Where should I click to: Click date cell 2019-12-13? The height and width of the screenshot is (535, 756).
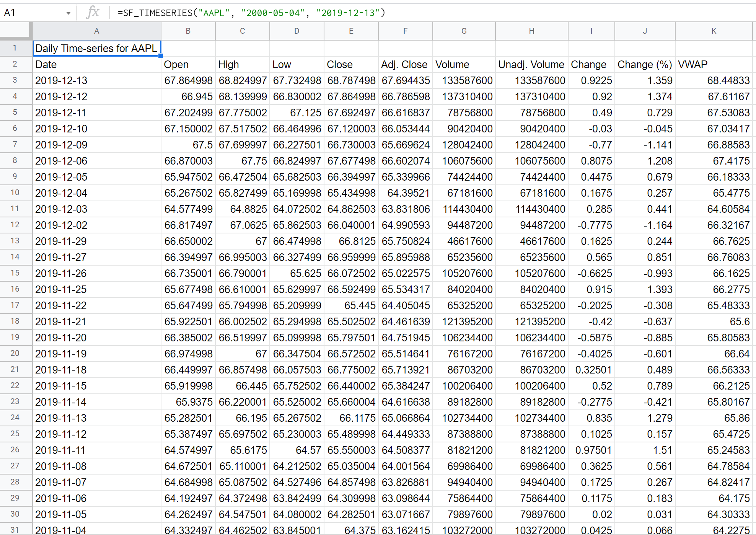pos(97,81)
